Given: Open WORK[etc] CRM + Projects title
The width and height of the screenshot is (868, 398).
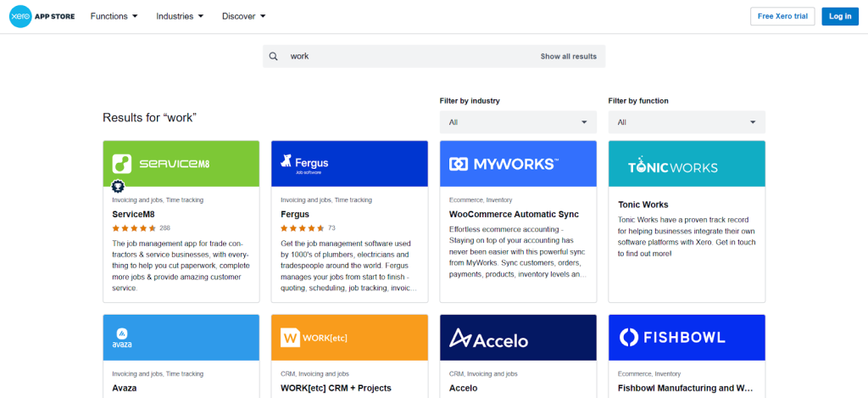Looking at the screenshot, I should pyautogui.click(x=336, y=388).
